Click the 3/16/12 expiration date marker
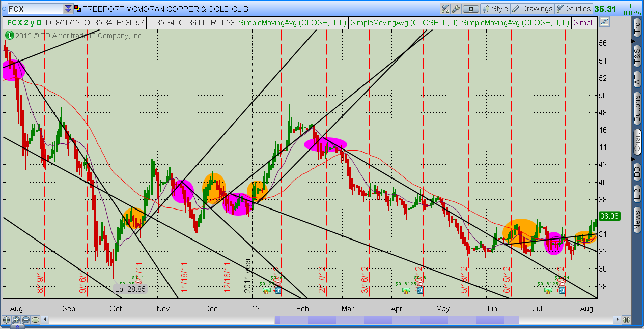 pyautogui.click(x=365, y=279)
